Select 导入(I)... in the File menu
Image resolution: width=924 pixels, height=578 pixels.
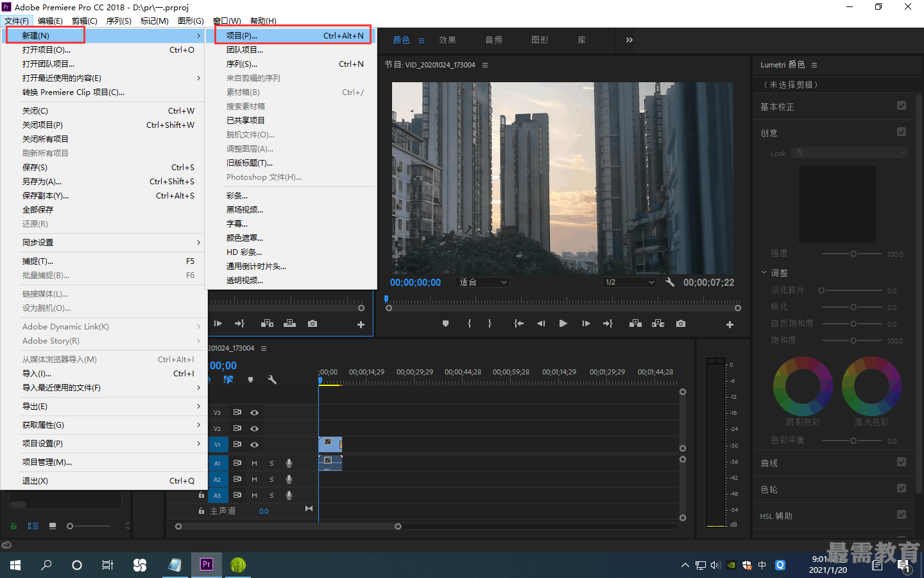[104, 374]
